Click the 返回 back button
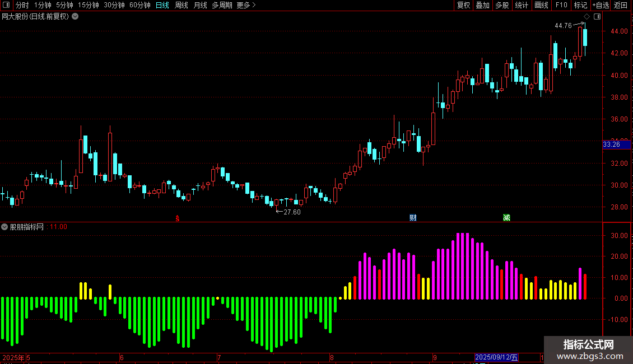 point(621,5)
